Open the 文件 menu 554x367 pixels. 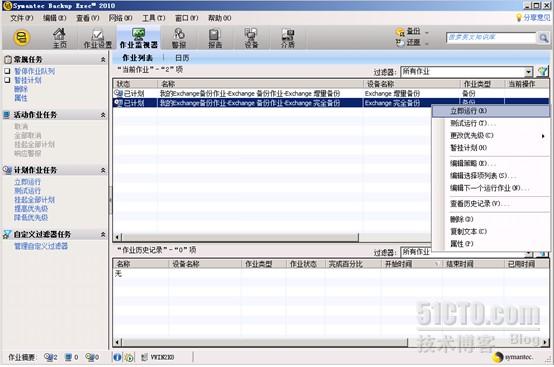tap(22, 18)
